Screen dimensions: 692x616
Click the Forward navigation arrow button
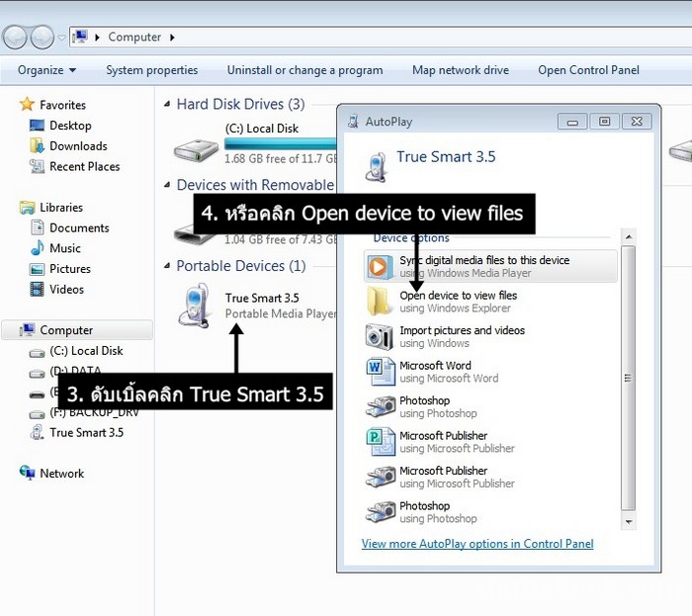[x=43, y=37]
